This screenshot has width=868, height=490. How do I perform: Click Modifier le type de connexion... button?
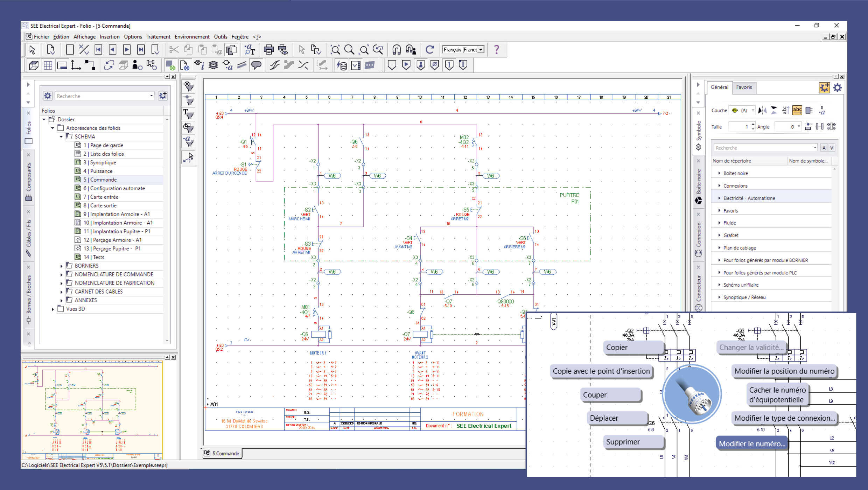click(784, 418)
